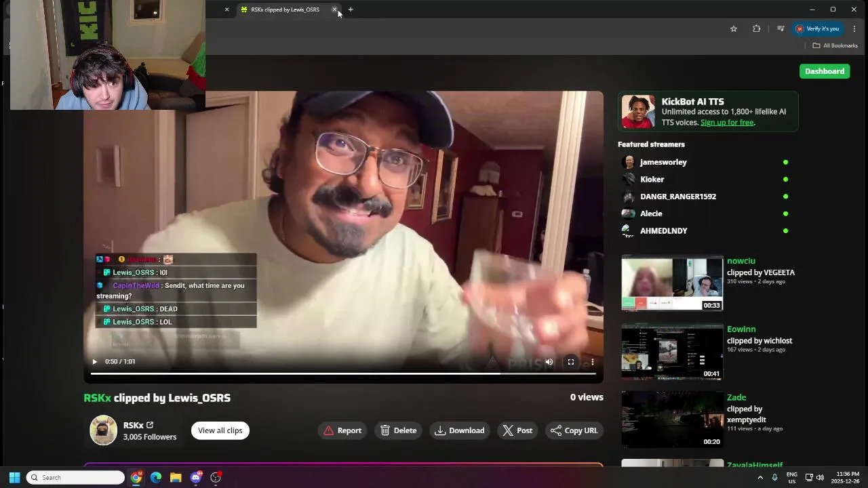The image size is (868, 488).
Task: Close the RSKx clipped by Lewis_OSRS tab
Action: click(334, 9)
